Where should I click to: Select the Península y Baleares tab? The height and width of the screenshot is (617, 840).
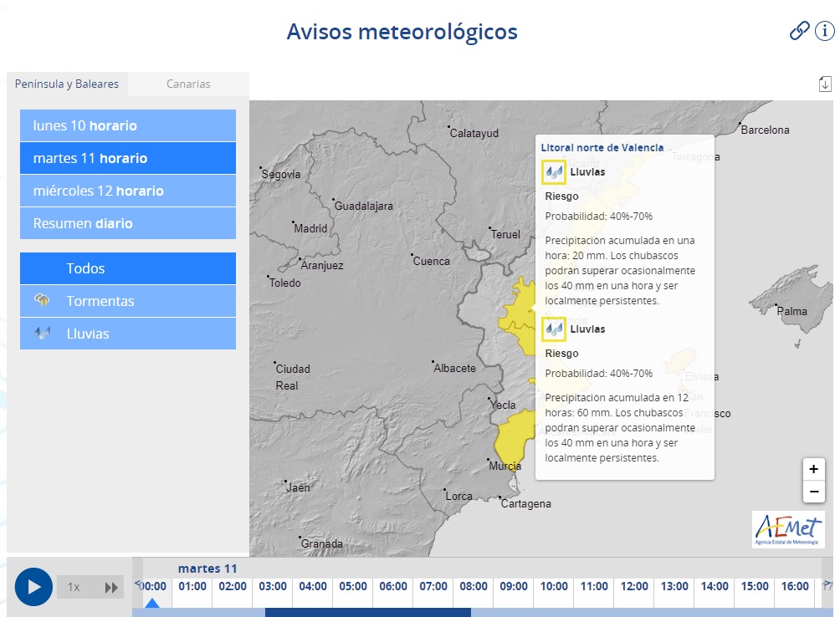pos(67,84)
